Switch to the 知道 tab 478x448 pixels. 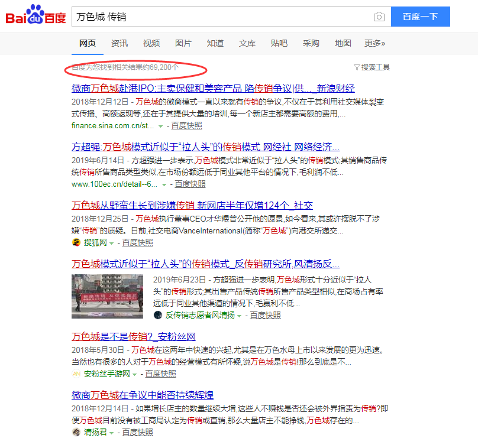tap(215, 43)
